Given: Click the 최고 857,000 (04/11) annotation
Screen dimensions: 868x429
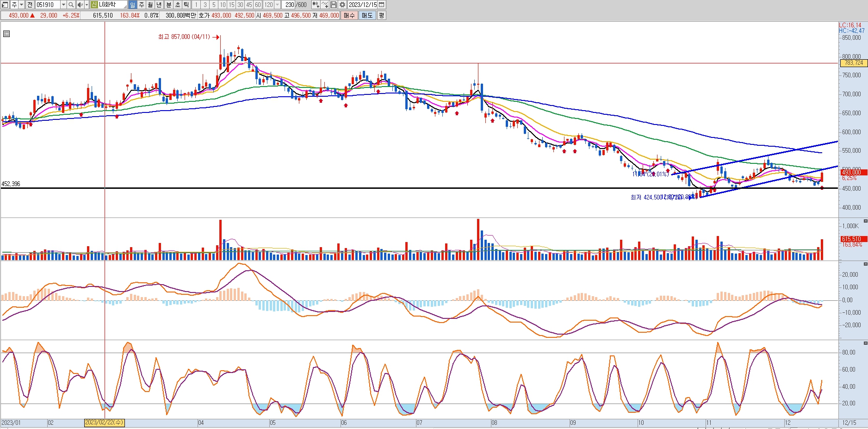Looking at the screenshot, I should (184, 37).
